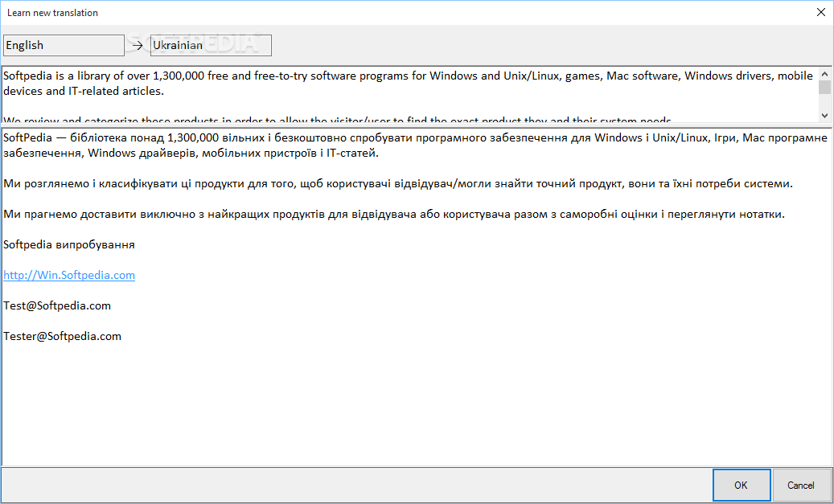Click the English line 'devices and IT-related articles.'
Viewport: 834px width, 504px height.
coord(84,91)
